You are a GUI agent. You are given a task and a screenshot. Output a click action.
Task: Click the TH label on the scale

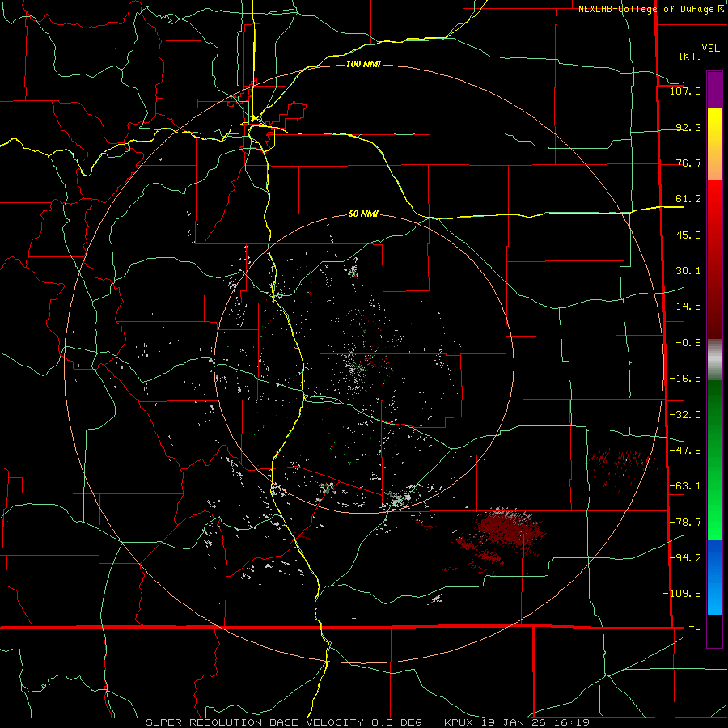695,629
